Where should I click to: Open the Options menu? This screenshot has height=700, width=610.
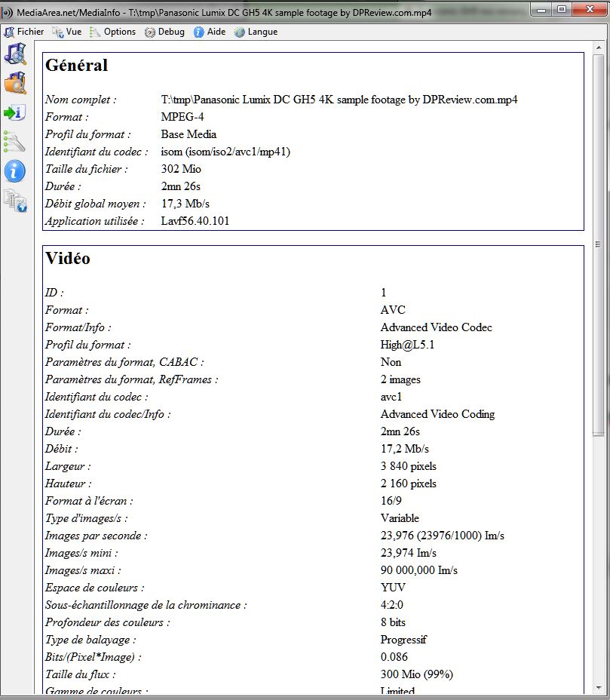(x=112, y=32)
